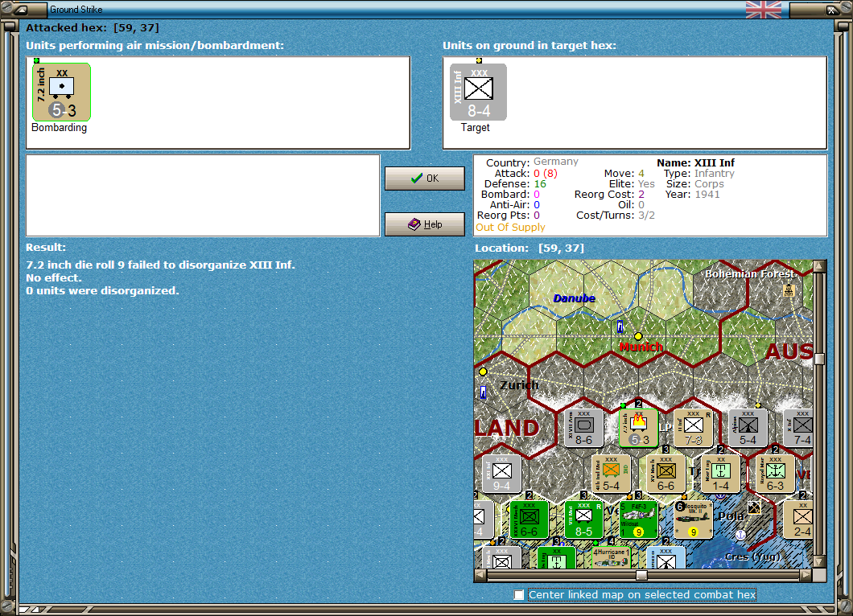The height and width of the screenshot is (616, 853).
Task: Click Munich city marker on the map
Action: (x=638, y=336)
